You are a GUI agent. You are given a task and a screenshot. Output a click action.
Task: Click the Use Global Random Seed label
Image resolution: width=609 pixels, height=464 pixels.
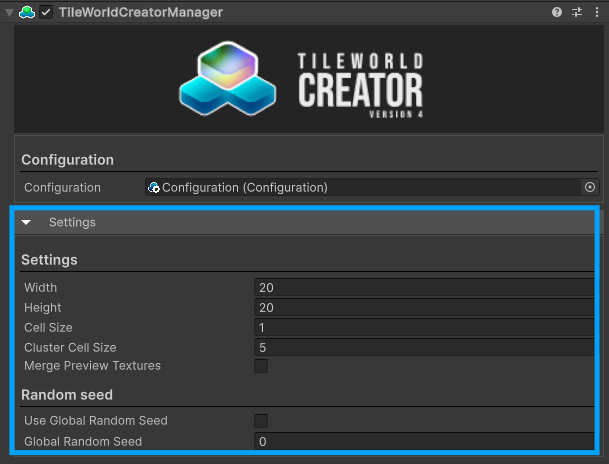click(x=96, y=421)
